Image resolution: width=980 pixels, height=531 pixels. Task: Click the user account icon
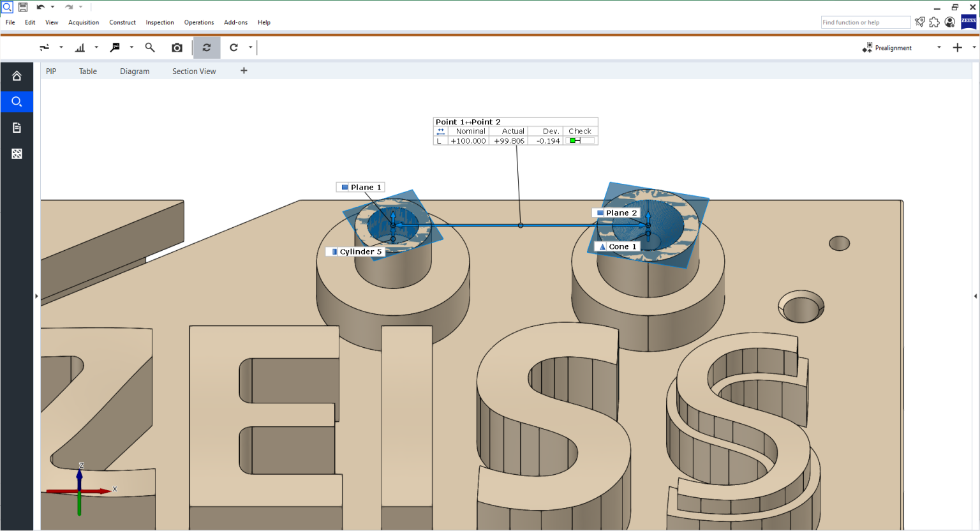949,22
